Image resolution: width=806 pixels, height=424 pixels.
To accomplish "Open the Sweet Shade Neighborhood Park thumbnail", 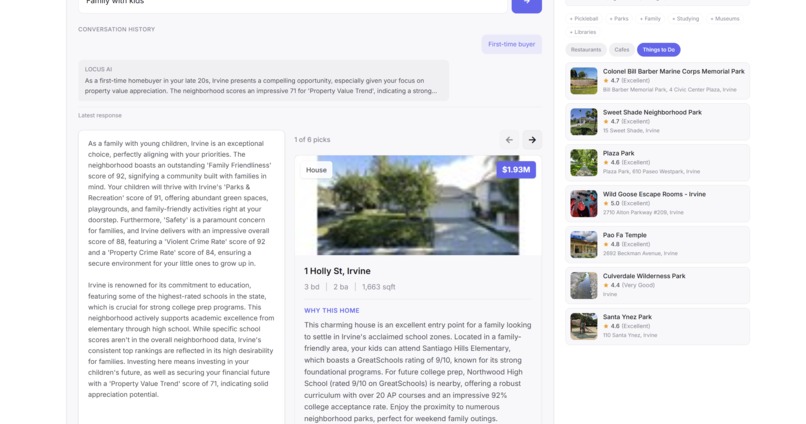I will tap(584, 122).
